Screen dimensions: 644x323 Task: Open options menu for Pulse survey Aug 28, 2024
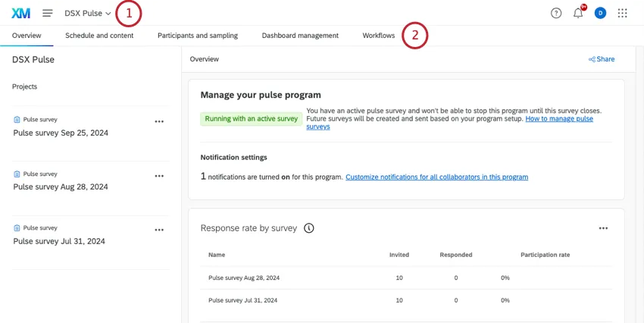pyautogui.click(x=159, y=176)
